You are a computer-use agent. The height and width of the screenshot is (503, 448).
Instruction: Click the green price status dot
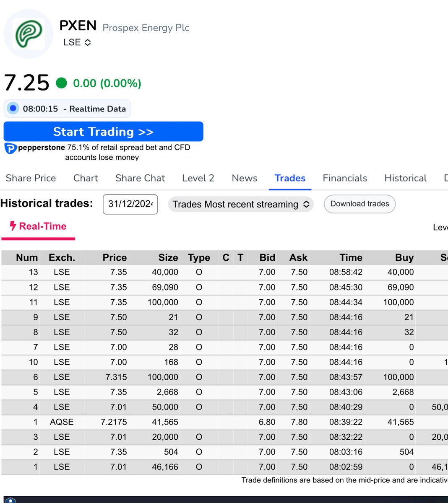(x=62, y=83)
